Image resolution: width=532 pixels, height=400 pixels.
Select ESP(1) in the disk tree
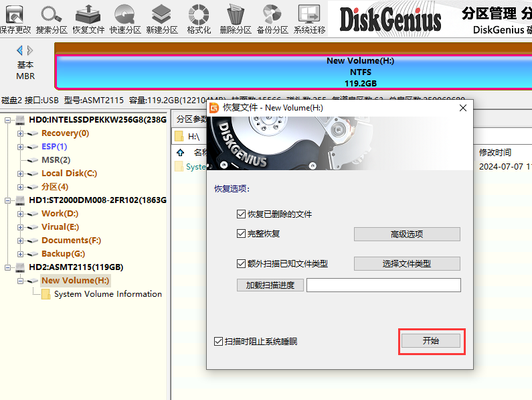[x=54, y=147]
